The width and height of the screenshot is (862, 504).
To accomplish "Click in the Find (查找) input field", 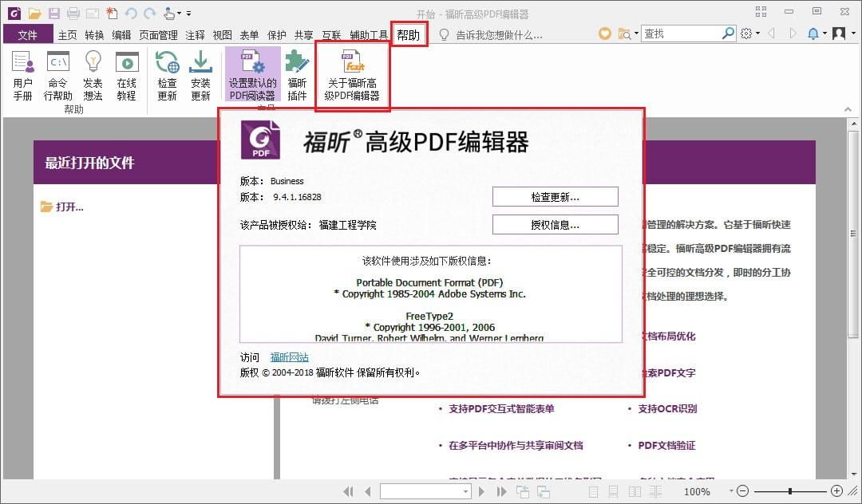I will pyautogui.click(x=681, y=33).
